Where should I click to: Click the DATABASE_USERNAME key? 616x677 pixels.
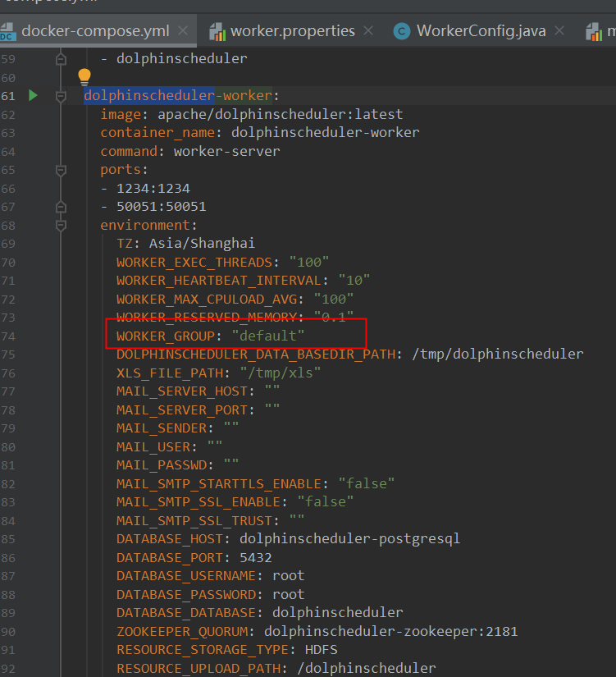tap(186, 576)
